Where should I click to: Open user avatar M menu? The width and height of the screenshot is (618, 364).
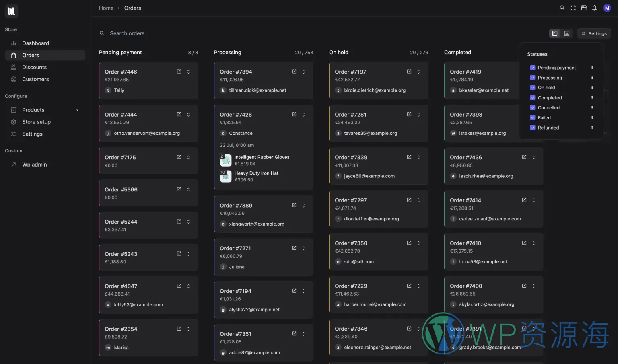point(607,8)
